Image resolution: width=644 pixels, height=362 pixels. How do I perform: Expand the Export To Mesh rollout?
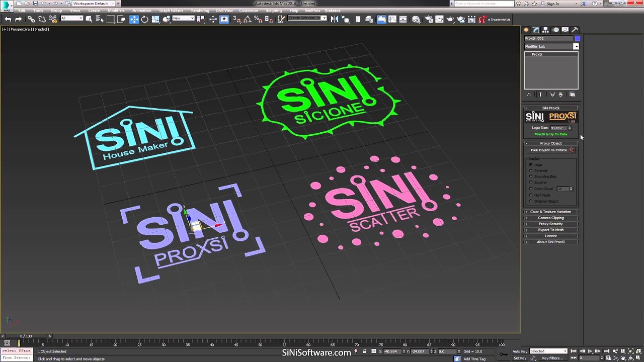[551, 230]
